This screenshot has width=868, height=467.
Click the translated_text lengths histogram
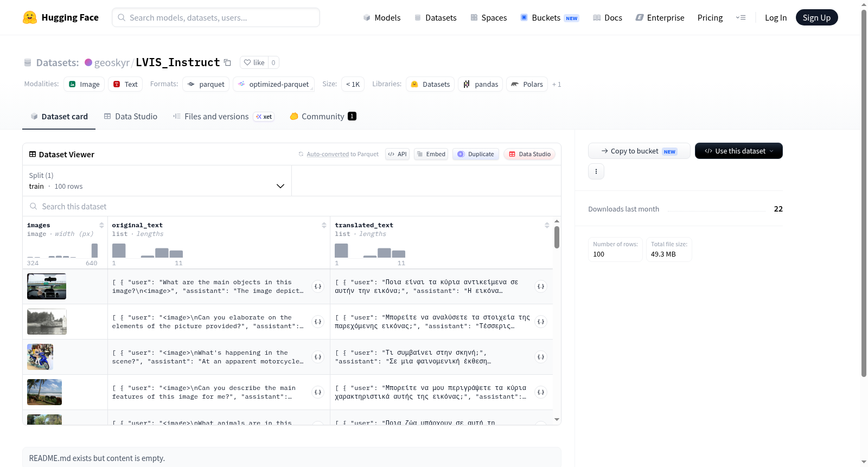(370, 250)
